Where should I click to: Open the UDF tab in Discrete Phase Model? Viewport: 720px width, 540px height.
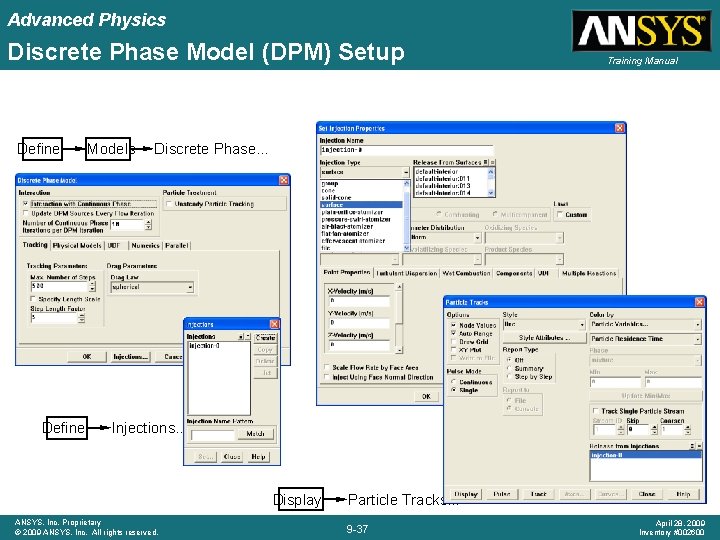click(x=114, y=246)
